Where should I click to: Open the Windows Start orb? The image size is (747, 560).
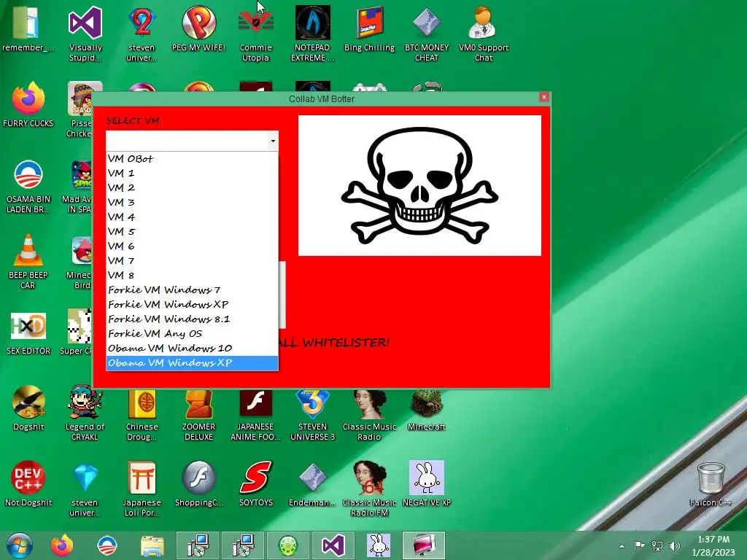(20, 545)
